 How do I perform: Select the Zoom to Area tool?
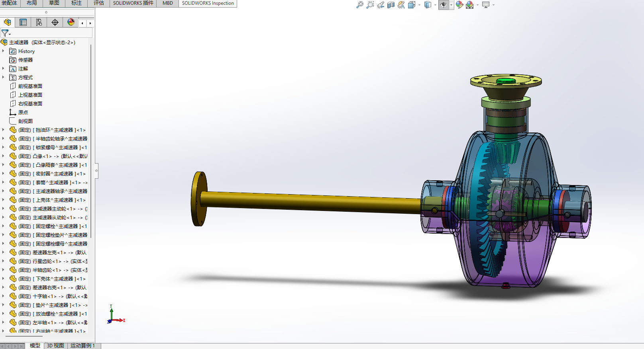pos(370,5)
